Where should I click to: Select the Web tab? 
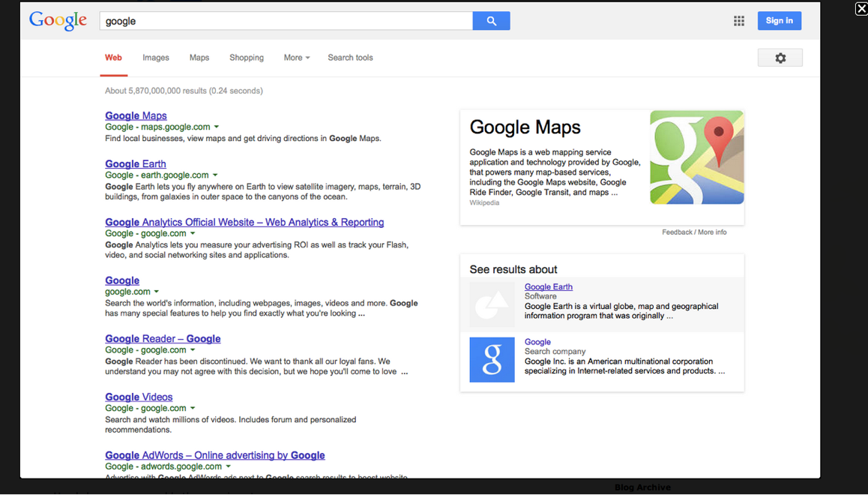pyautogui.click(x=113, y=58)
